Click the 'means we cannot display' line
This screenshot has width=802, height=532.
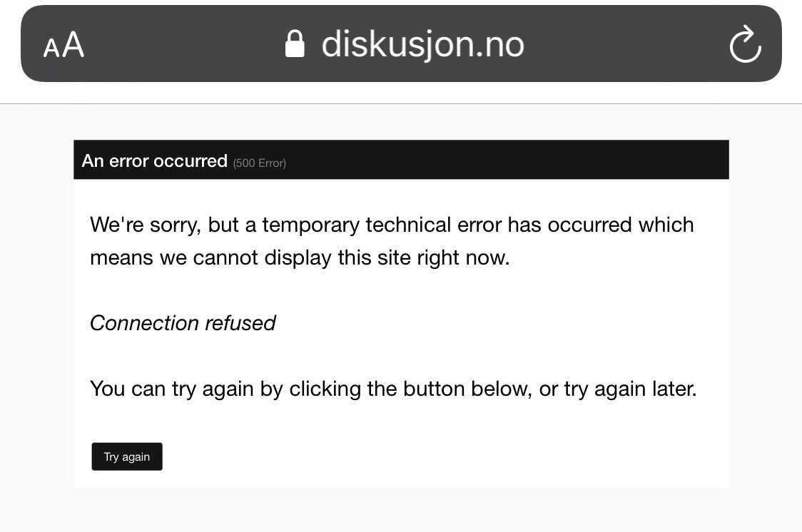pyautogui.click(x=300, y=257)
